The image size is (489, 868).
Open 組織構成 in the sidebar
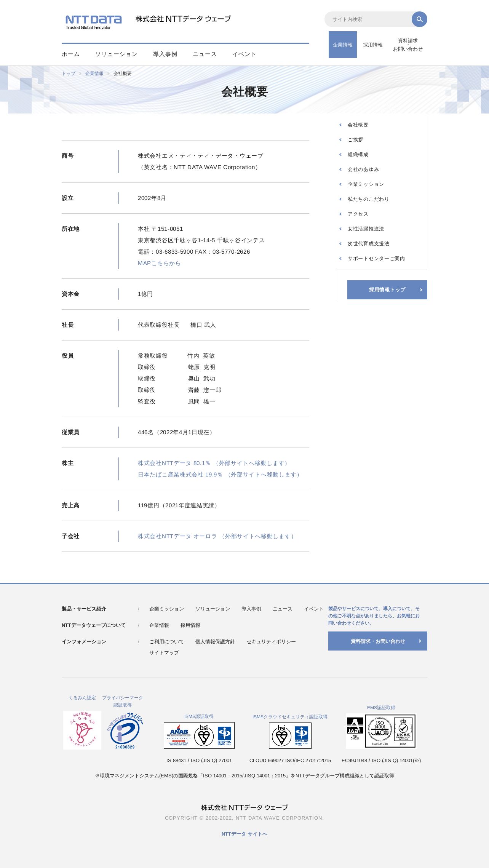coord(358,155)
